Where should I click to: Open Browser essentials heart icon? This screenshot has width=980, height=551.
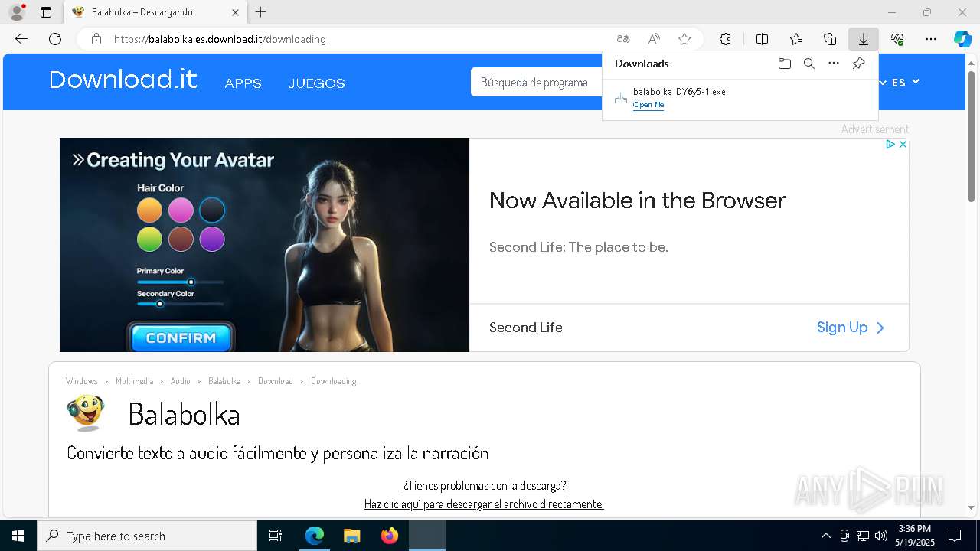coord(897,39)
